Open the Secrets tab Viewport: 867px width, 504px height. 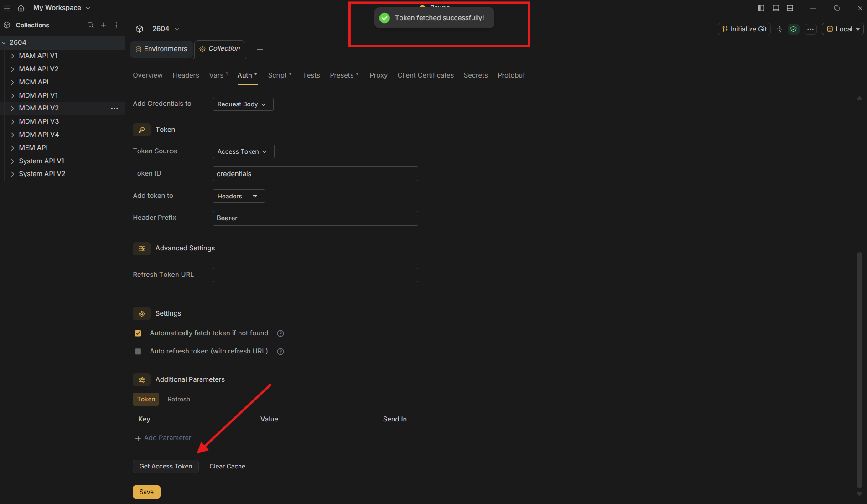click(x=476, y=75)
